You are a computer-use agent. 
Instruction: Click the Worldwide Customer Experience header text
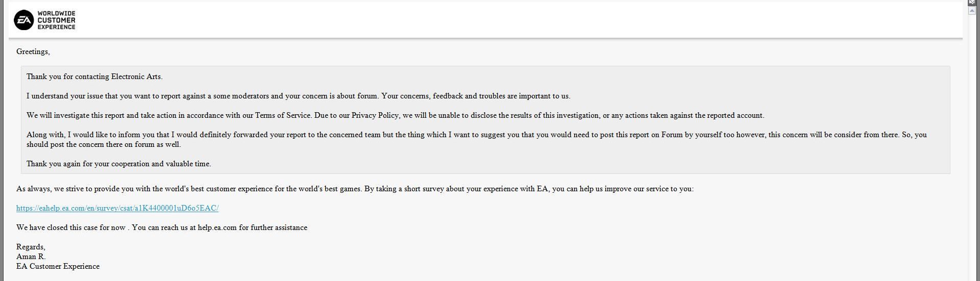coord(56,20)
